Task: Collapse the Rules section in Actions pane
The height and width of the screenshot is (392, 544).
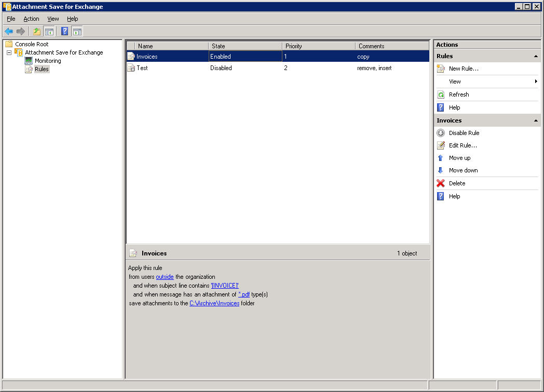Action: [536, 56]
